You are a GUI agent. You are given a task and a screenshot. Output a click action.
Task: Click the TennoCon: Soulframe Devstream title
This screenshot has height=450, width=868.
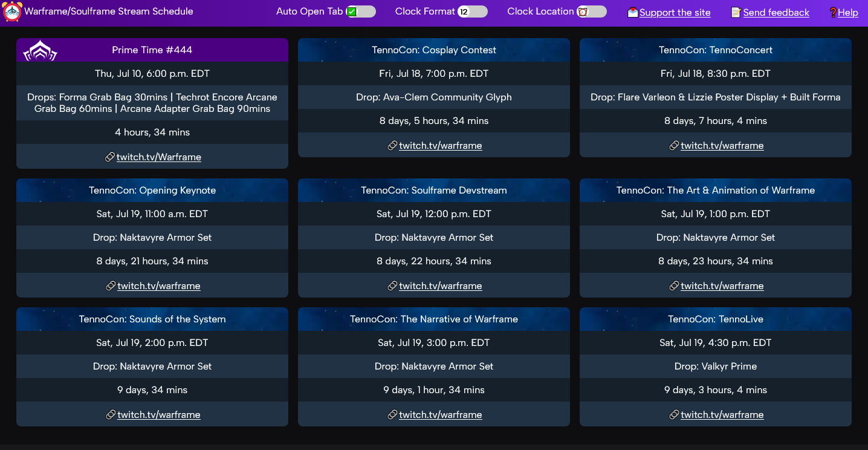coord(434,190)
